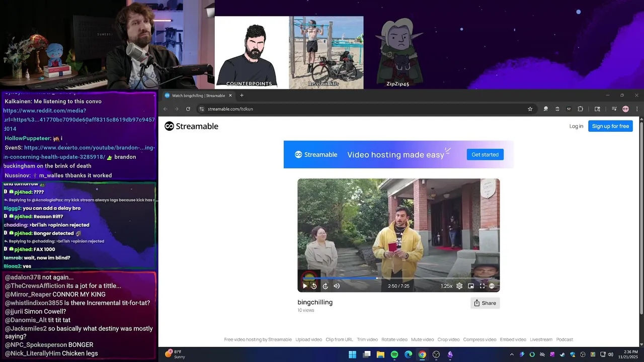Bookmark this page with star icon
Image resolution: width=644 pixels, height=362 pixels.
click(530, 109)
